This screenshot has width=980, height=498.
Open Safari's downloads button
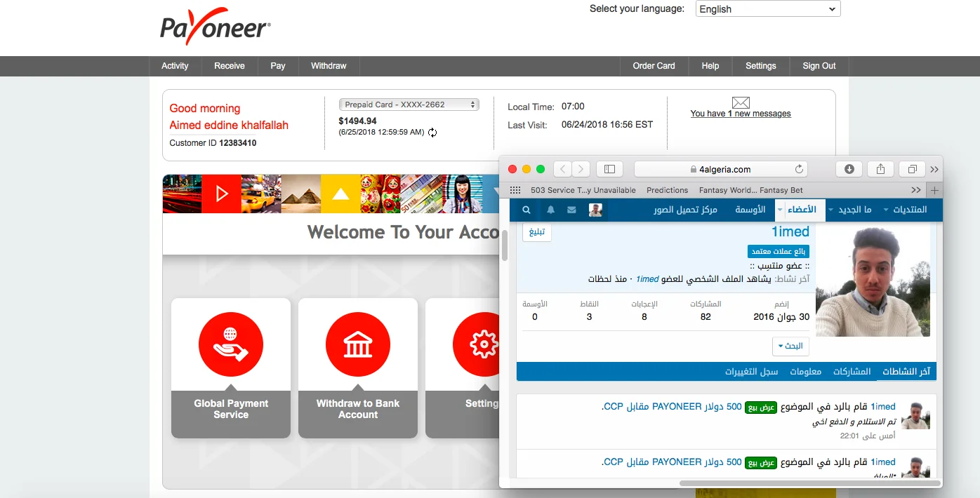[x=849, y=169]
